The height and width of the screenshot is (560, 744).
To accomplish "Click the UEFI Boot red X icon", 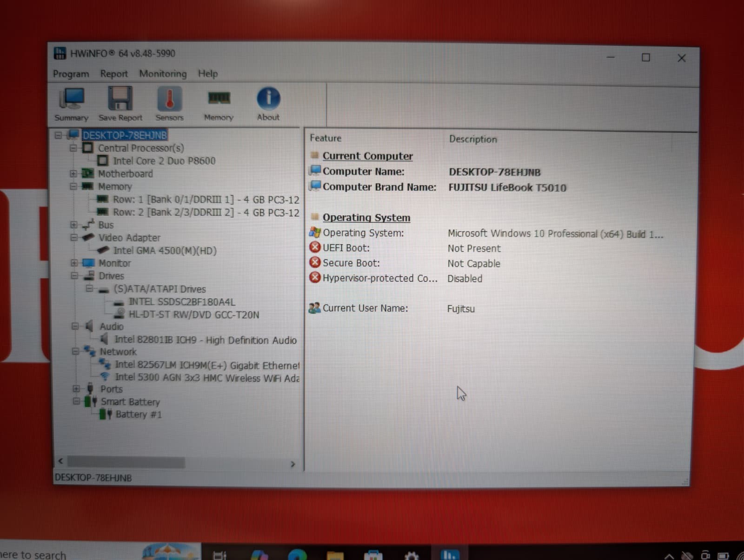I will coord(315,247).
